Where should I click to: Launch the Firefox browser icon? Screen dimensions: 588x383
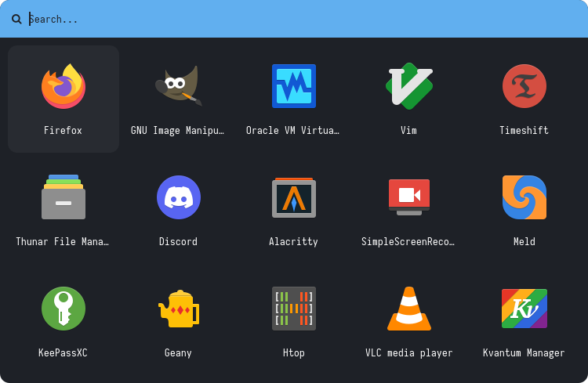pos(64,86)
